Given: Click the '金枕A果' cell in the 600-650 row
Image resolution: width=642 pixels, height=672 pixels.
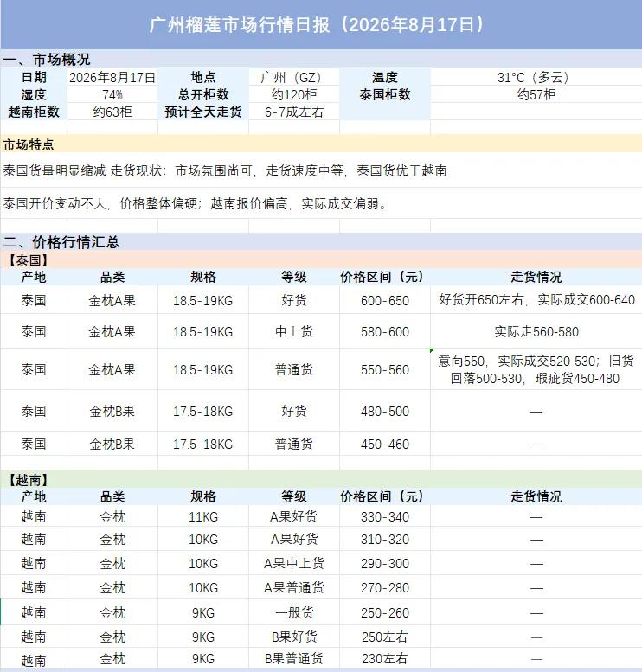Looking at the screenshot, I should pos(112,300).
